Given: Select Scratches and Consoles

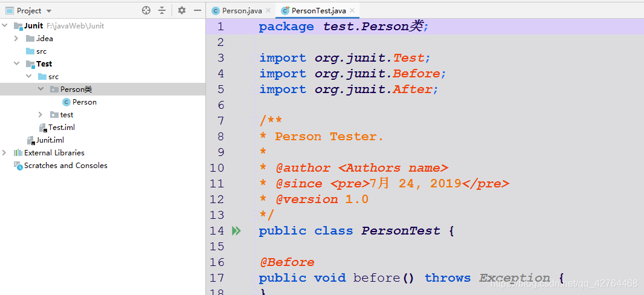Looking at the screenshot, I should pos(66,166).
